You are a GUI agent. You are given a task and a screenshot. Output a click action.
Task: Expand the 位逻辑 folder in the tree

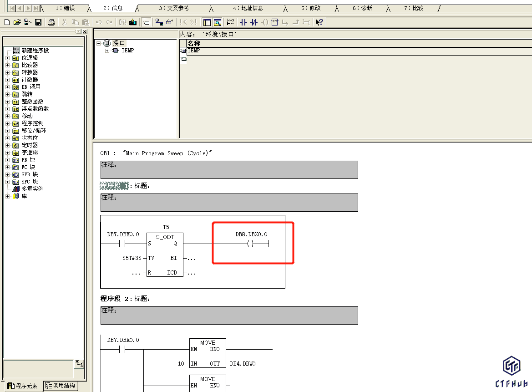[7, 58]
